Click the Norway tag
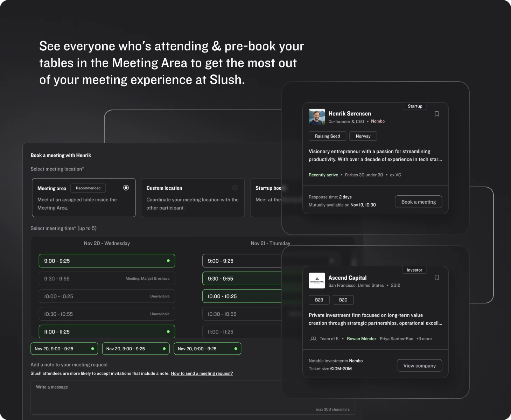The image size is (511, 420). click(363, 136)
